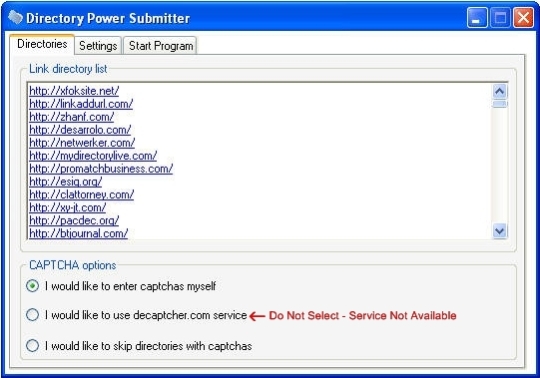Image resolution: width=540 pixels, height=378 pixels.
Task: Click the http://netwerker.com/ link
Action: tap(82, 143)
